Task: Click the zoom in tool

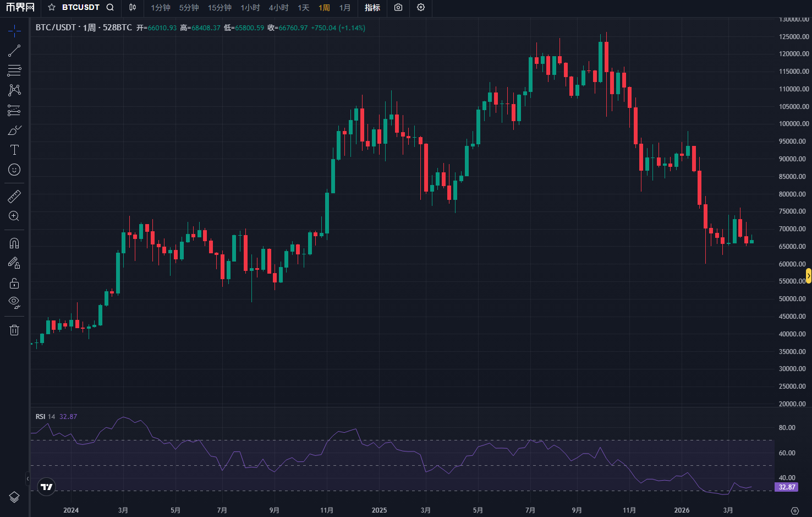Action: (14, 216)
